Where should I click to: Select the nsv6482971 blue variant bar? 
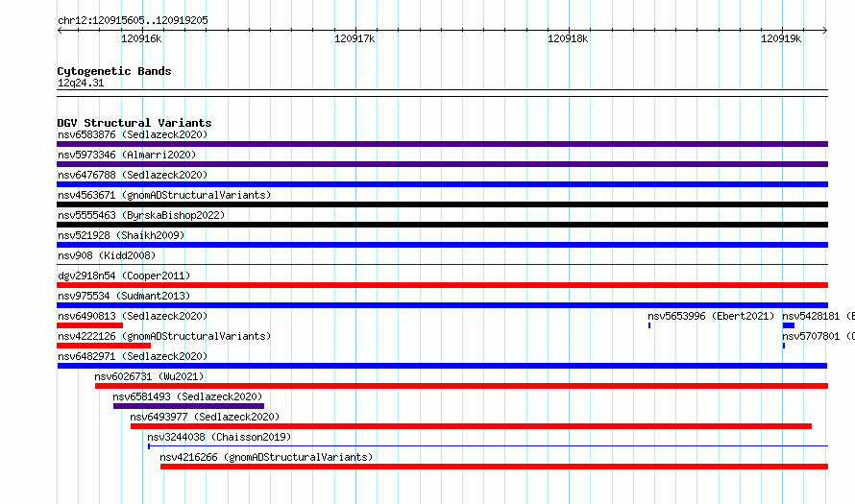tap(442, 366)
